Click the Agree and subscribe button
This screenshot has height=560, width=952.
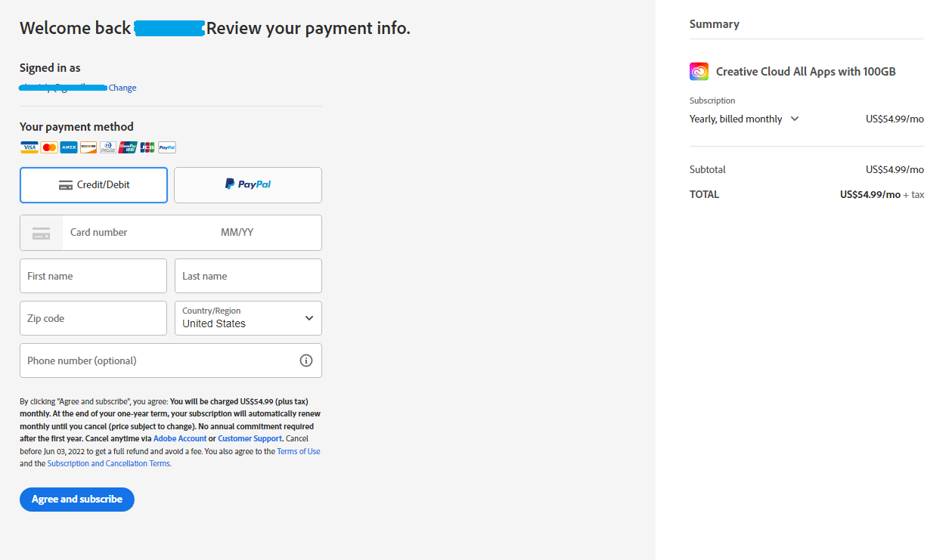(x=77, y=500)
